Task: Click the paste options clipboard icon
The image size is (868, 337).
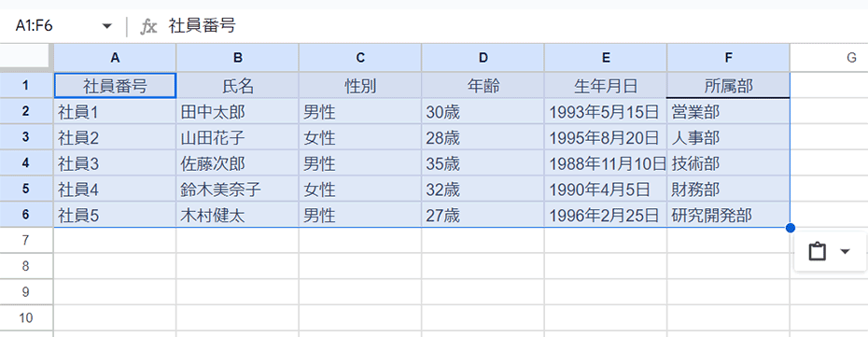Action: point(817,252)
